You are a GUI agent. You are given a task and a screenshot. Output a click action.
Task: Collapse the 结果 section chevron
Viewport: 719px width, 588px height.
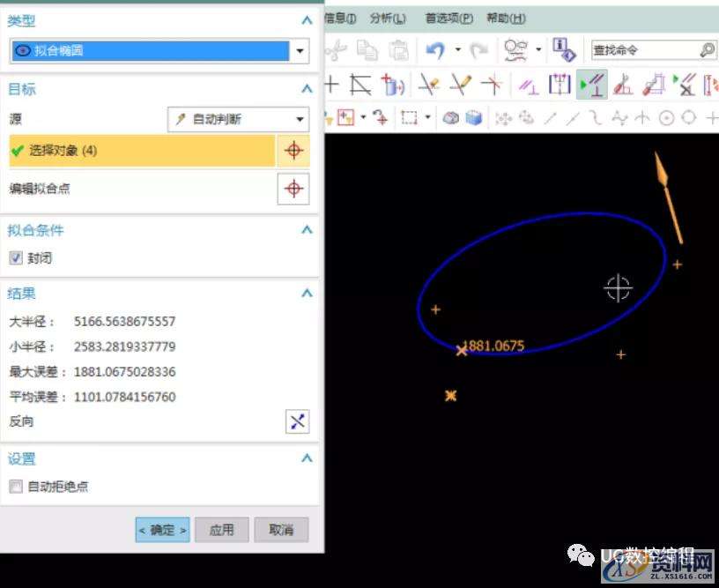click(x=307, y=294)
